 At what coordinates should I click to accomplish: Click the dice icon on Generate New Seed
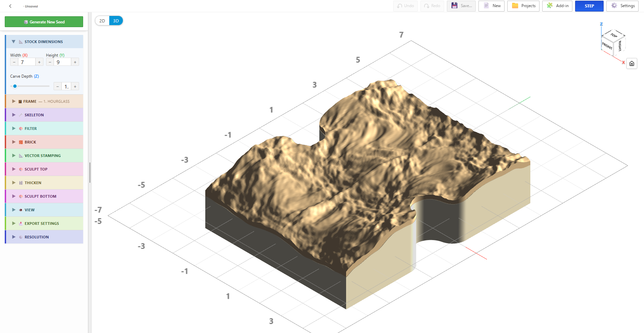(x=26, y=22)
